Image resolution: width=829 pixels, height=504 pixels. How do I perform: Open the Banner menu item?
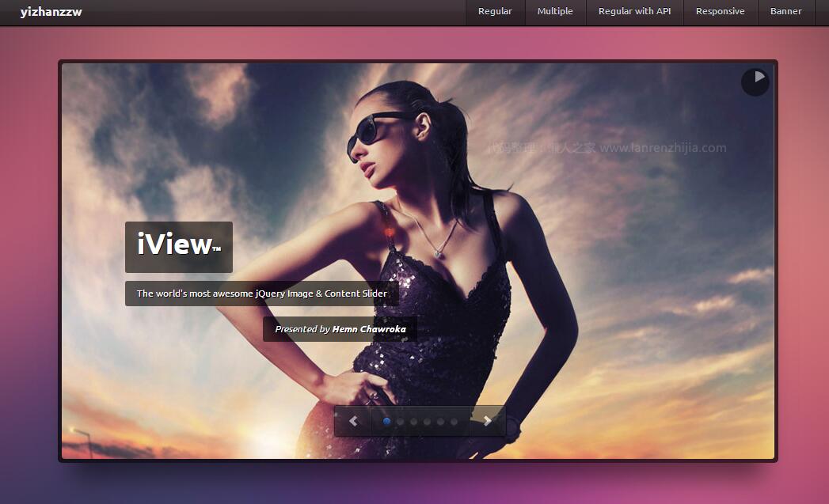pyautogui.click(x=785, y=12)
